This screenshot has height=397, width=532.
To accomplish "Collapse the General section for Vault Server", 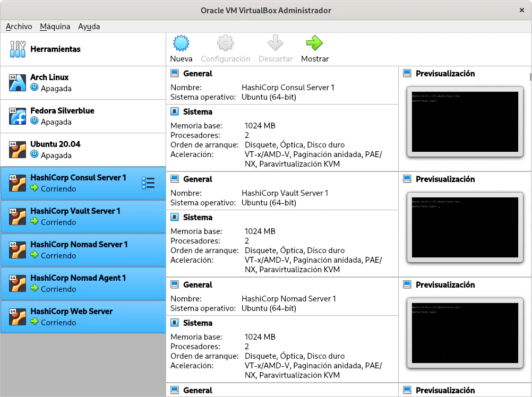I will tap(197, 179).
